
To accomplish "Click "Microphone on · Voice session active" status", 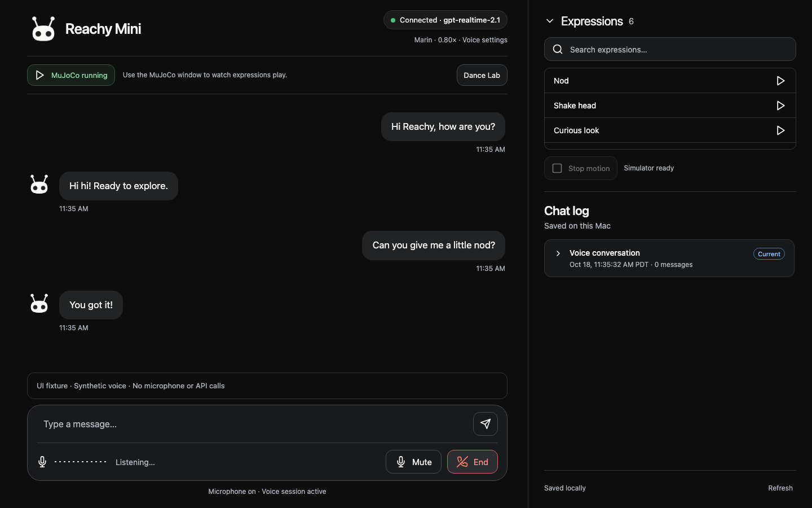I will coord(267,492).
